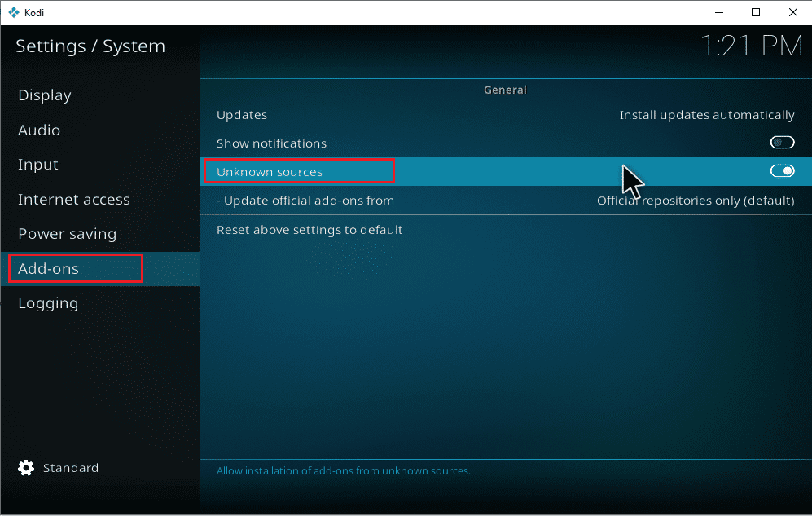Click the Show notifications label

click(x=271, y=143)
